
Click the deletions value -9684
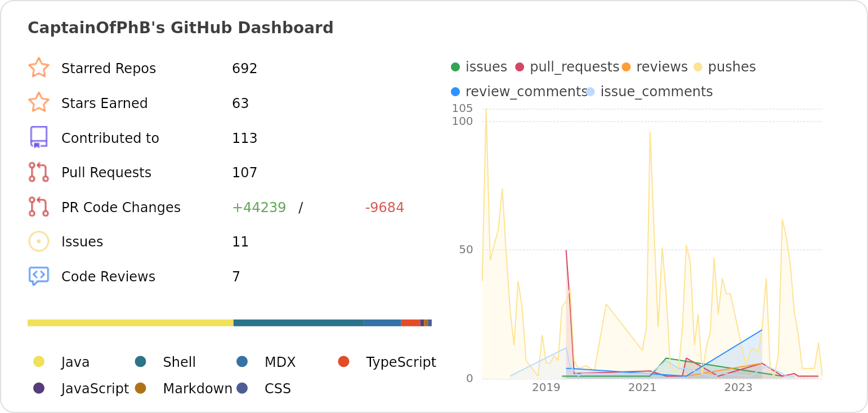(384, 208)
